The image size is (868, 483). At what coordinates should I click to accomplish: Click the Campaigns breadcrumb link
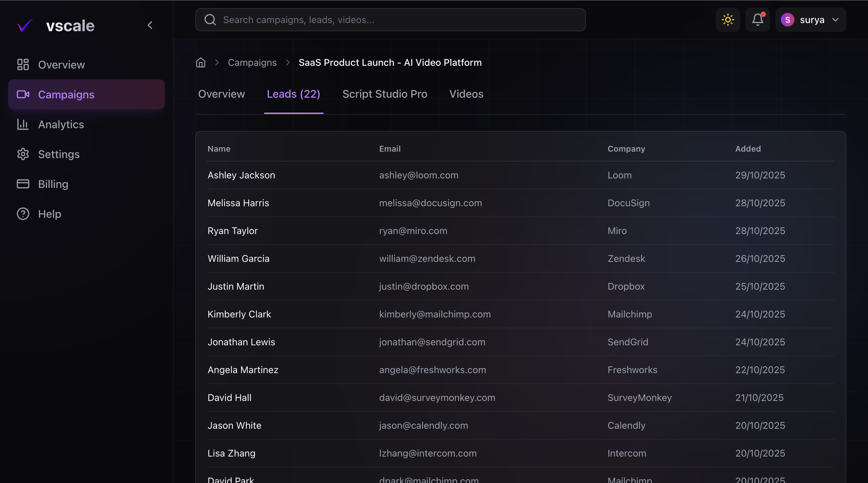click(252, 62)
